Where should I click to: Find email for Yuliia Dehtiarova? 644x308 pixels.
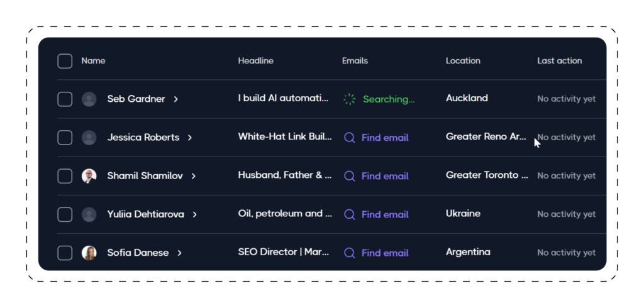tap(385, 214)
